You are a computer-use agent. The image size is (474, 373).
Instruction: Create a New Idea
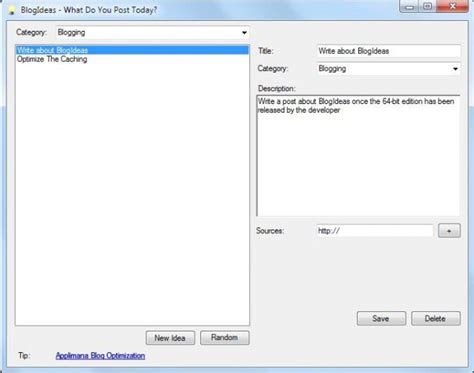click(170, 338)
